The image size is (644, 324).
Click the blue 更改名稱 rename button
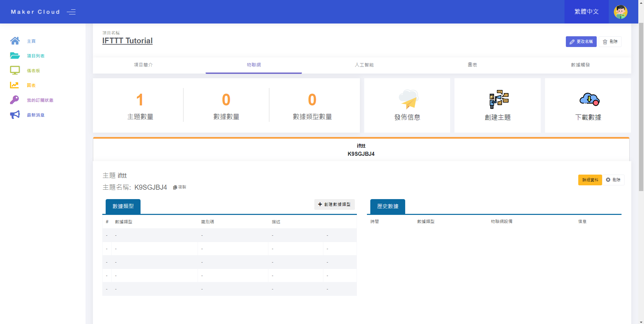(x=581, y=42)
